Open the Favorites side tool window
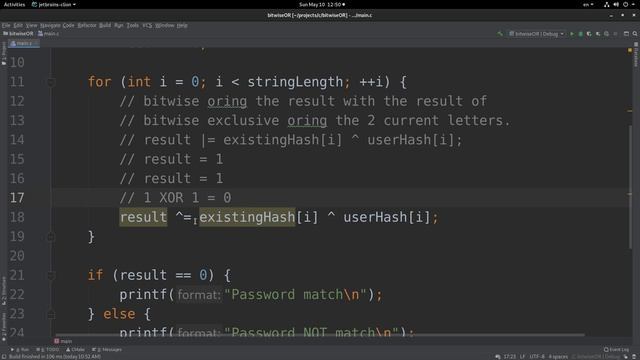This screenshot has width=640, height=360. (x=4, y=327)
